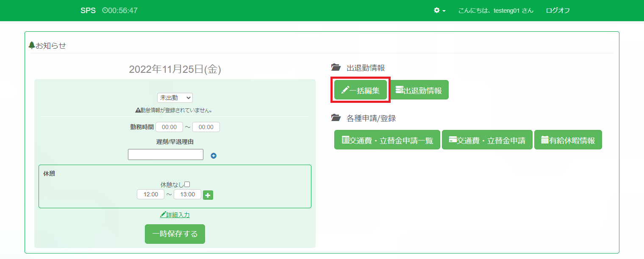644x259 pixels.
Task: Open the 未出勤 attendance status dropdown
Action: coord(175,98)
